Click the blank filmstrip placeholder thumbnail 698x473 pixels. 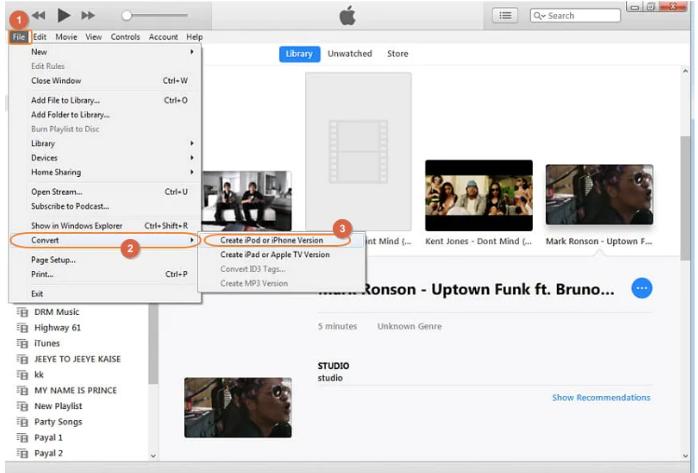click(358, 151)
